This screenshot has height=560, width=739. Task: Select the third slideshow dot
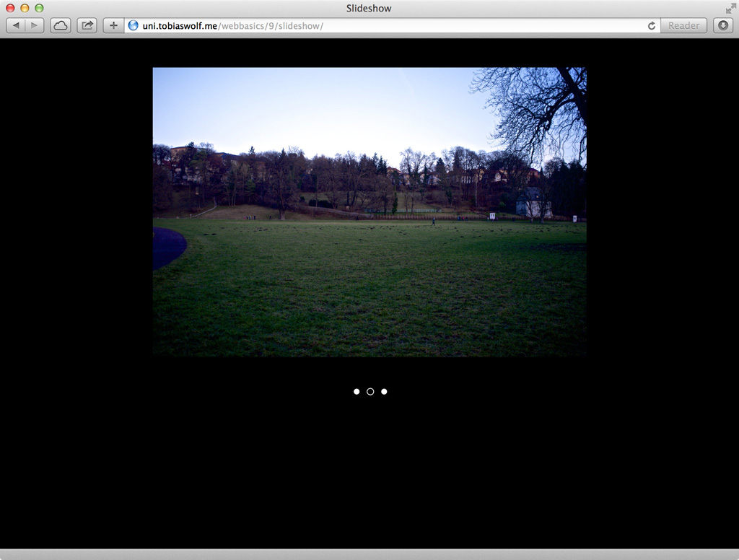point(384,391)
